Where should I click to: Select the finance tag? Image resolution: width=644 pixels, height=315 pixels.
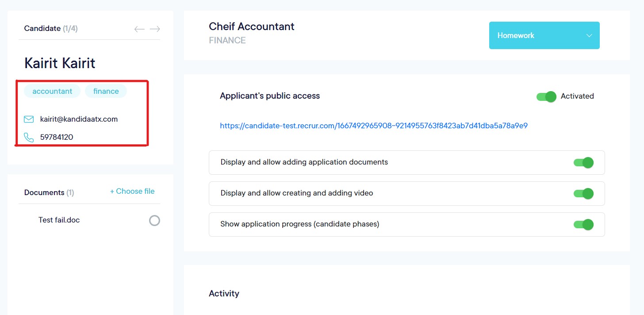tap(106, 91)
